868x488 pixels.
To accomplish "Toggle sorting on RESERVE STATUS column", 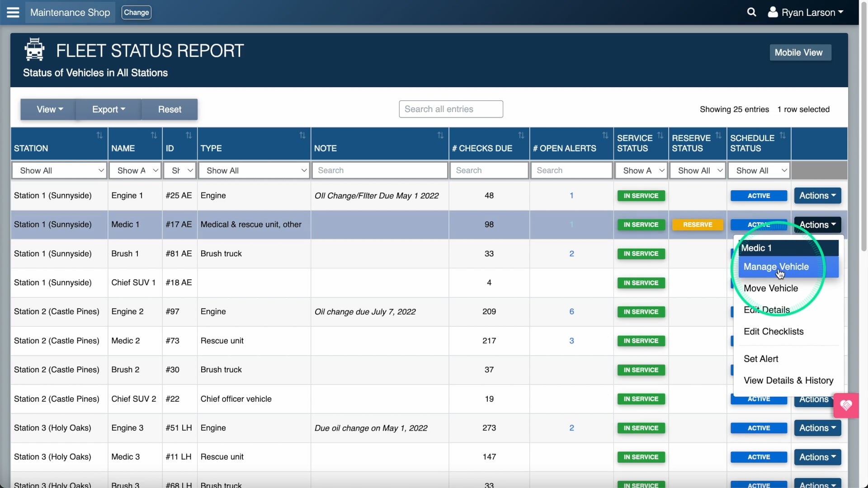I will (x=718, y=135).
